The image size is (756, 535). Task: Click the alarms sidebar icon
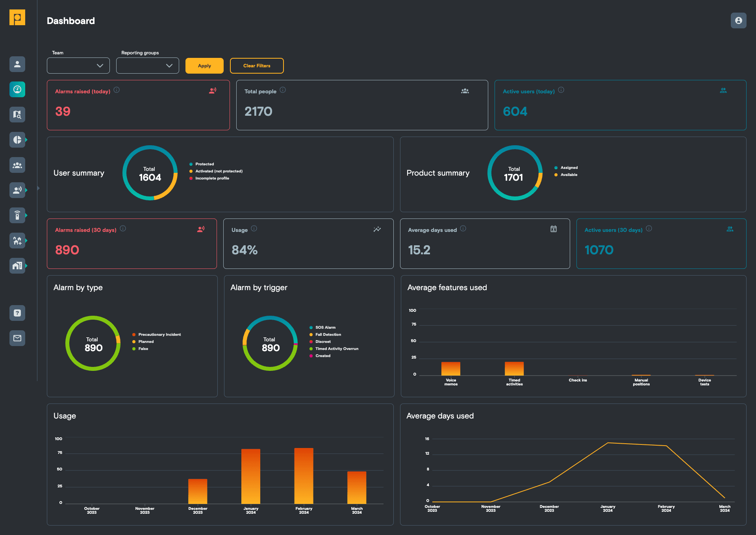(17, 190)
